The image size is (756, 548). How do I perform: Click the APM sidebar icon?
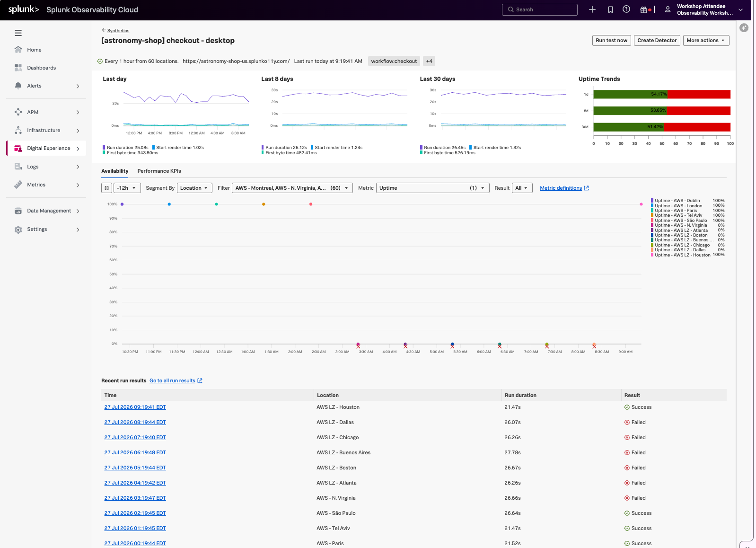tap(18, 112)
